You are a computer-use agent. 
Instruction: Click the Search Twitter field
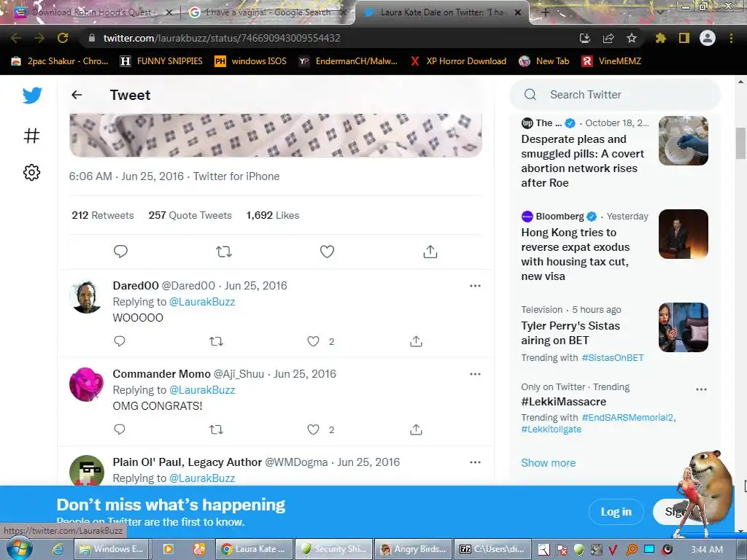point(614,95)
